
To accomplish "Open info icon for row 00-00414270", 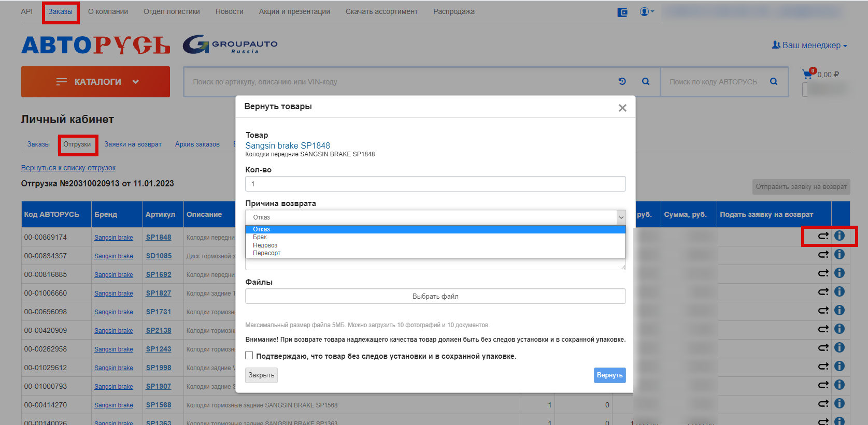I will pos(839,403).
